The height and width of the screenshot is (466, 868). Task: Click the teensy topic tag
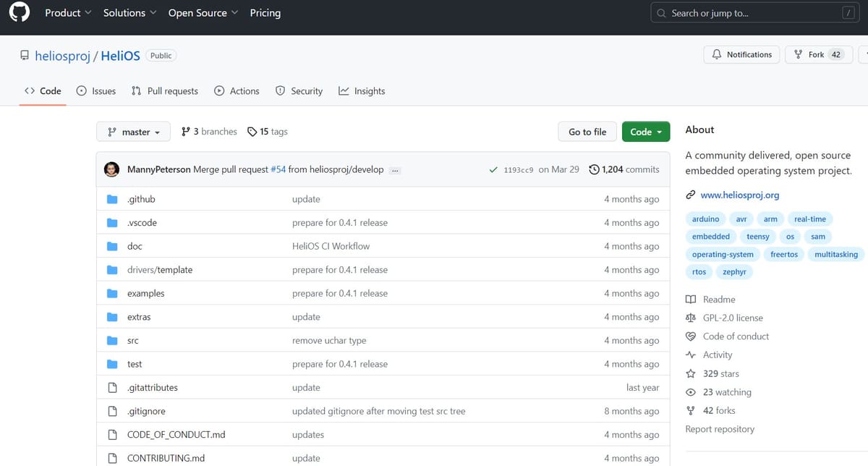click(758, 236)
